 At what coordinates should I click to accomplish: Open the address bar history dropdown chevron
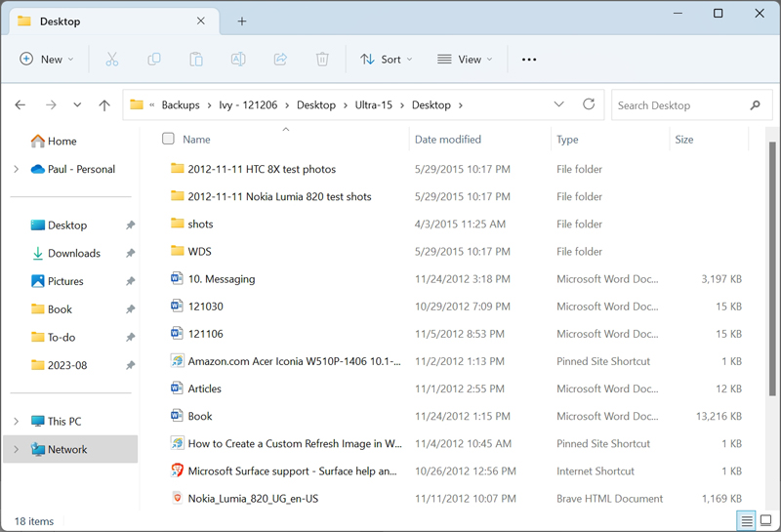click(558, 104)
